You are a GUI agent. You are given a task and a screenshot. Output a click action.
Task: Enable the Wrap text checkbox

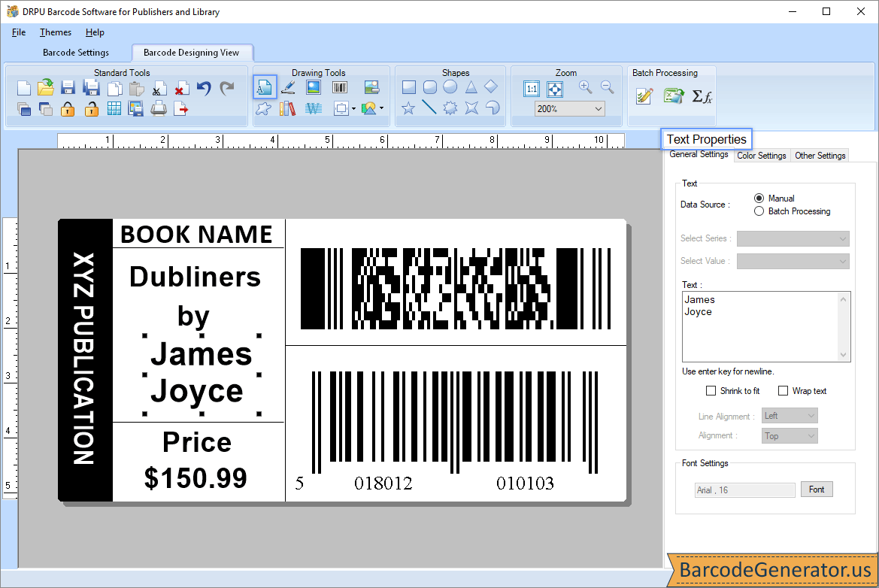click(784, 391)
